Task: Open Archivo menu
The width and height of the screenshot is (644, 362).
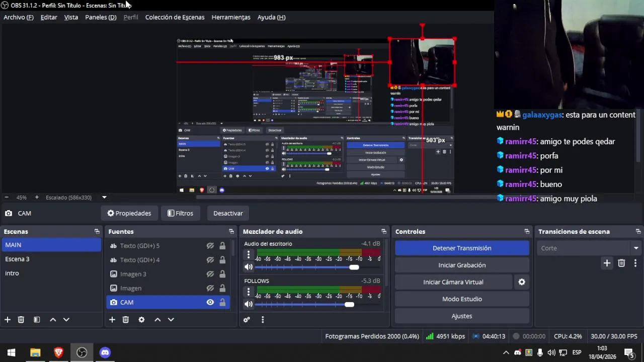Action: pos(19,17)
